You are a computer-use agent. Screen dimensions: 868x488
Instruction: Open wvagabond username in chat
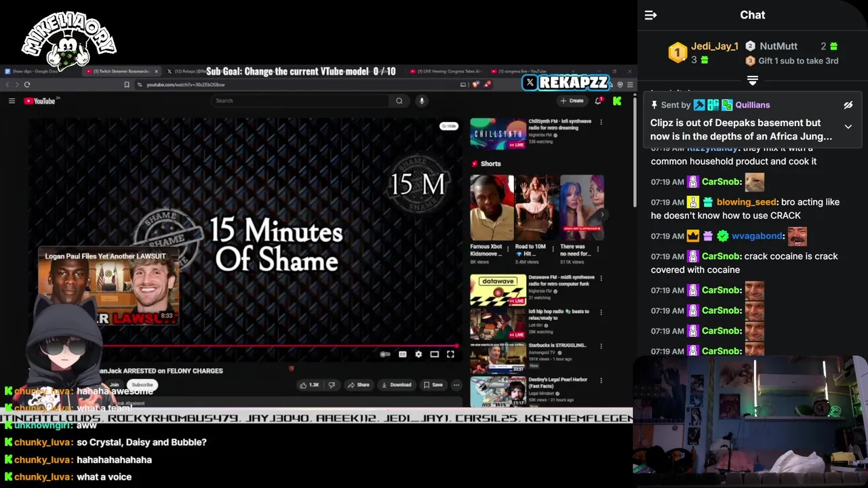tap(757, 236)
